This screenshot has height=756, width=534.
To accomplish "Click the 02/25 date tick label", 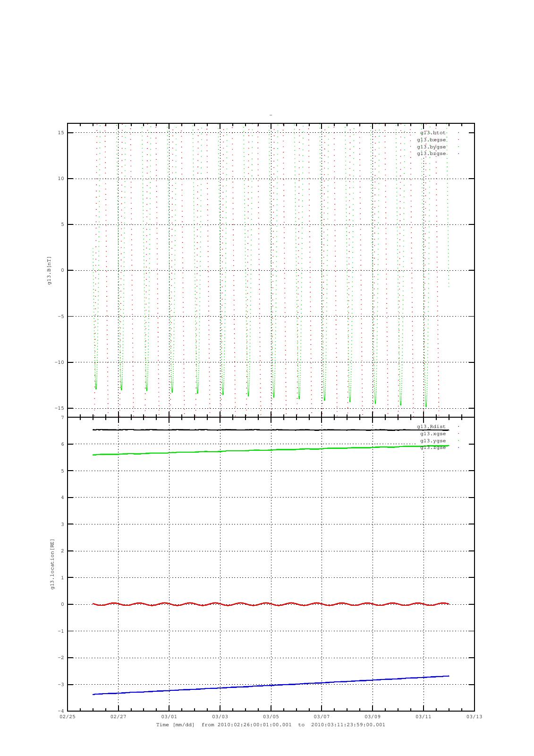I will (x=68, y=716).
